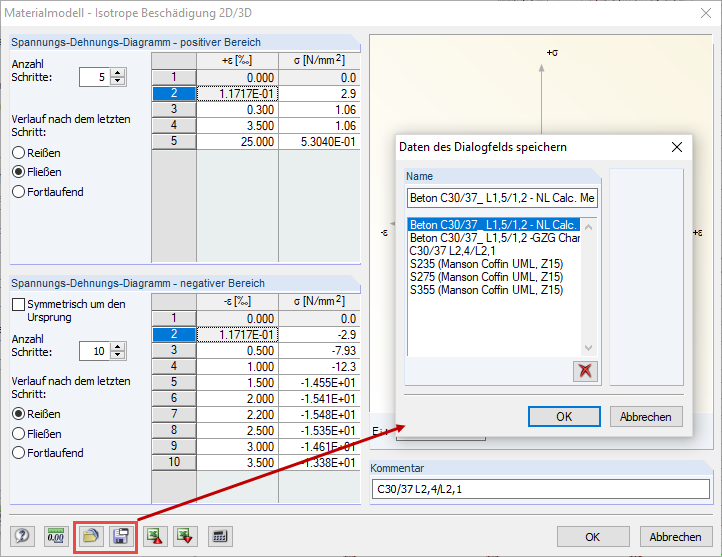Click positive stress cell 2.9
This screenshot has width=722, height=557.
tap(319, 93)
